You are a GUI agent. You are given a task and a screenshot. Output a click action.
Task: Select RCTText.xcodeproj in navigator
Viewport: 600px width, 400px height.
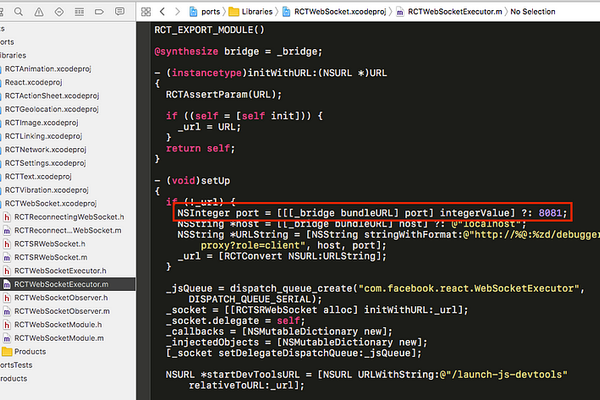tap(38, 176)
